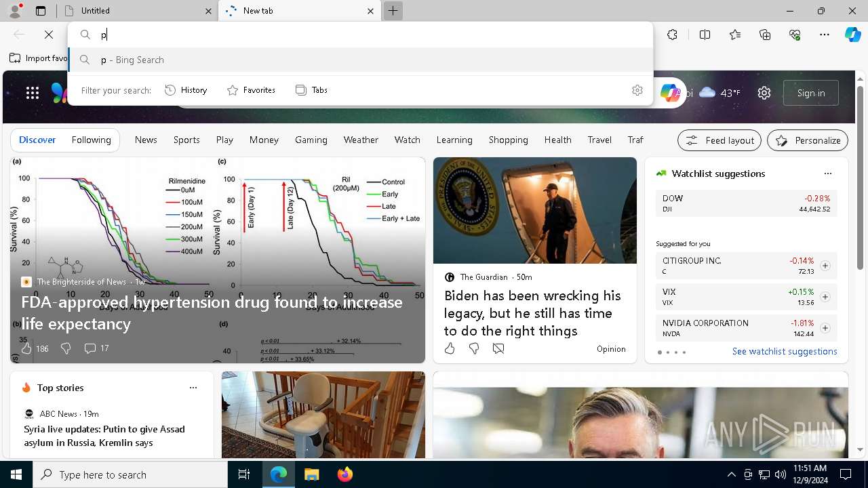Open Shopping category
Viewport: 868px width, 488px height.
click(x=509, y=140)
